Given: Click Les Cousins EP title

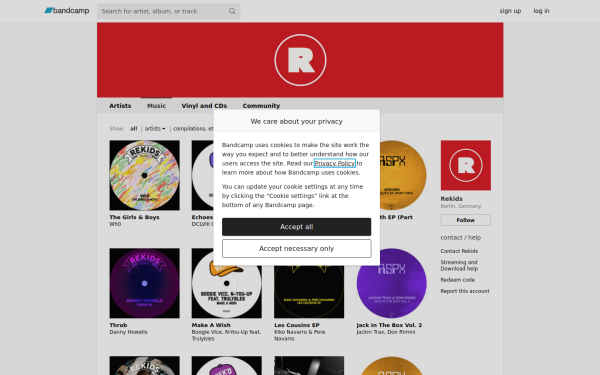Looking at the screenshot, I should tap(297, 325).
